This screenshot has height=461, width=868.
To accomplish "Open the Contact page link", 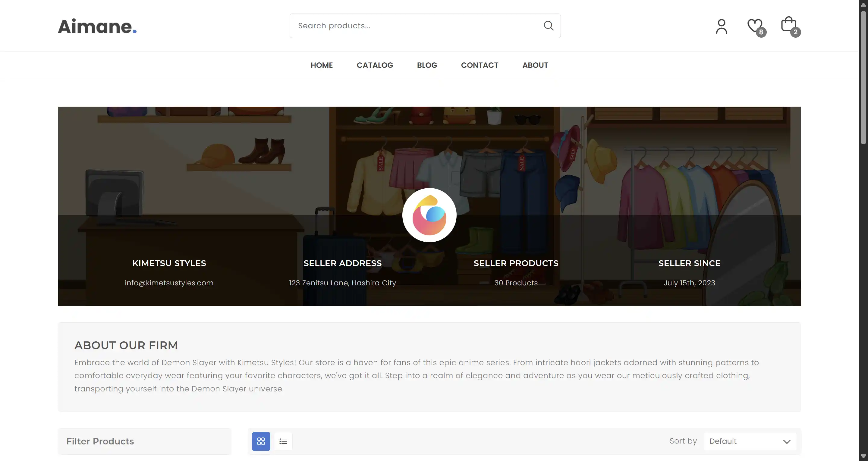I will 479,65.
